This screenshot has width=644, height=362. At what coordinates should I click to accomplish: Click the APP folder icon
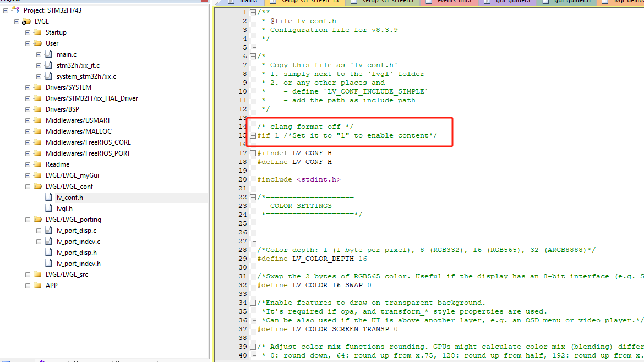38,285
